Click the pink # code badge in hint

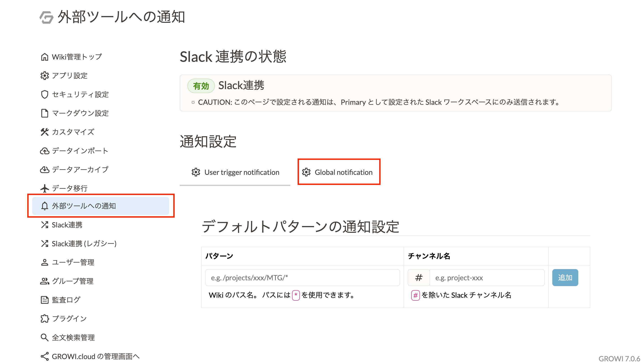415,295
